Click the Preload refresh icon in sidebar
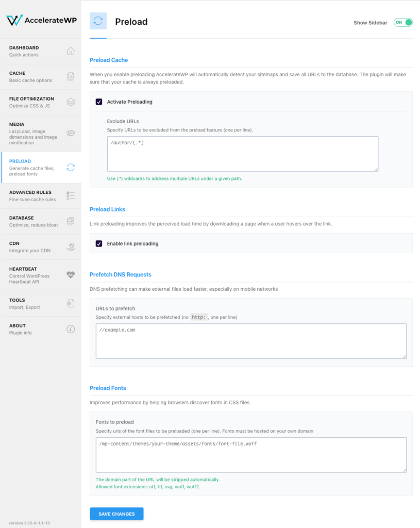The image size is (420, 528). [x=71, y=168]
